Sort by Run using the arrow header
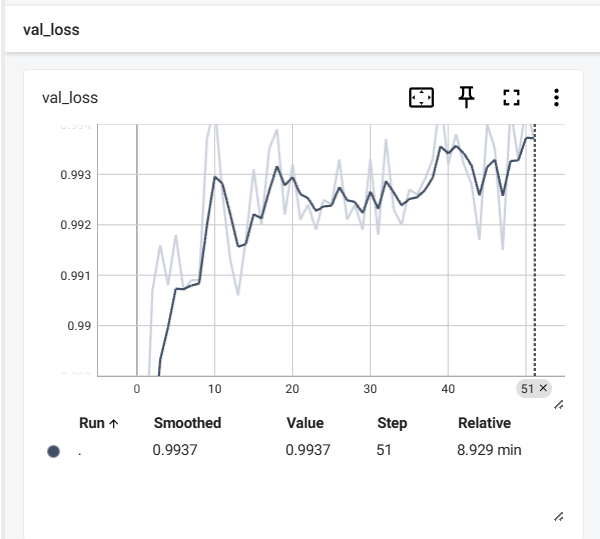 pyautogui.click(x=99, y=423)
